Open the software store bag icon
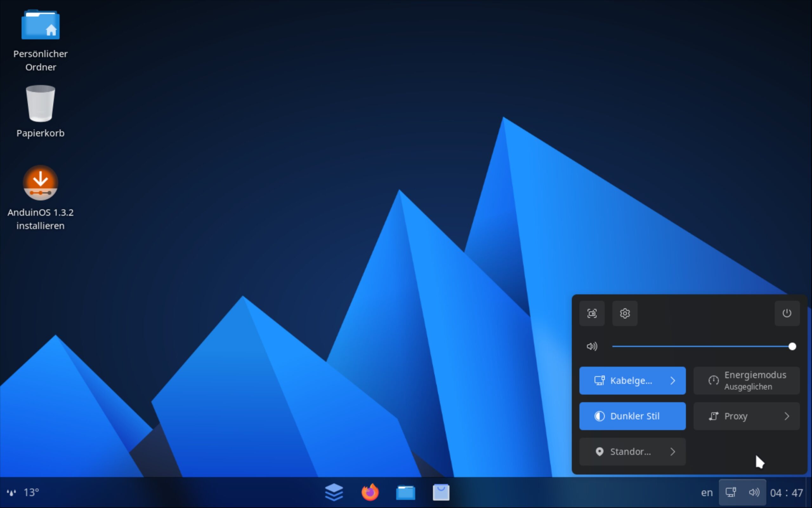 point(441,492)
